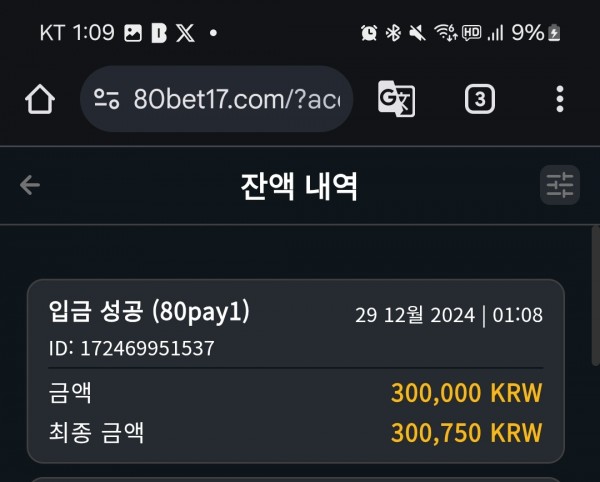Image resolution: width=600 pixels, height=482 pixels.
Task: Open the three-dot browser menu
Action: tap(560, 99)
